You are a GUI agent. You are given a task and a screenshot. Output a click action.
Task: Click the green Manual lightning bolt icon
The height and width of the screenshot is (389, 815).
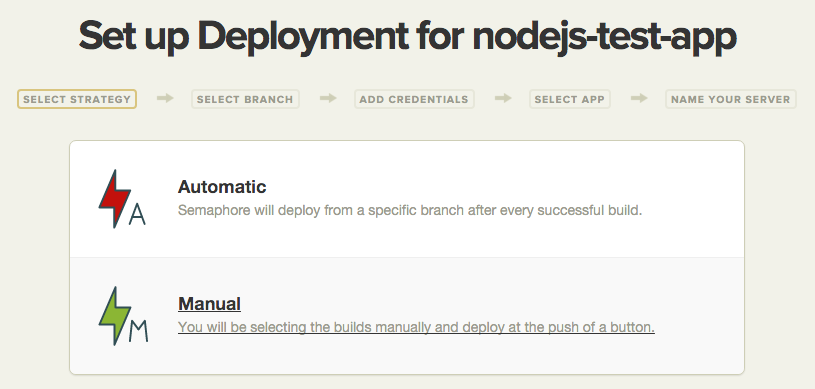click(123, 316)
